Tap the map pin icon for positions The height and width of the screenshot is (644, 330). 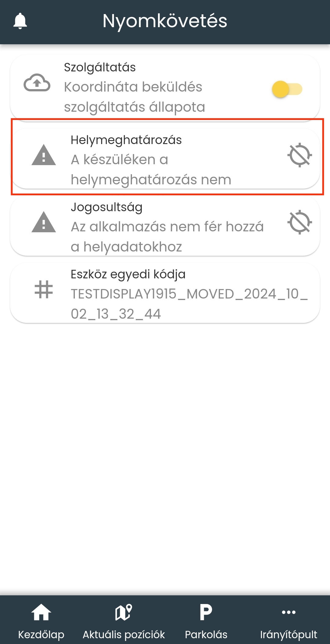pyautogui.click(x=124, y=612)
